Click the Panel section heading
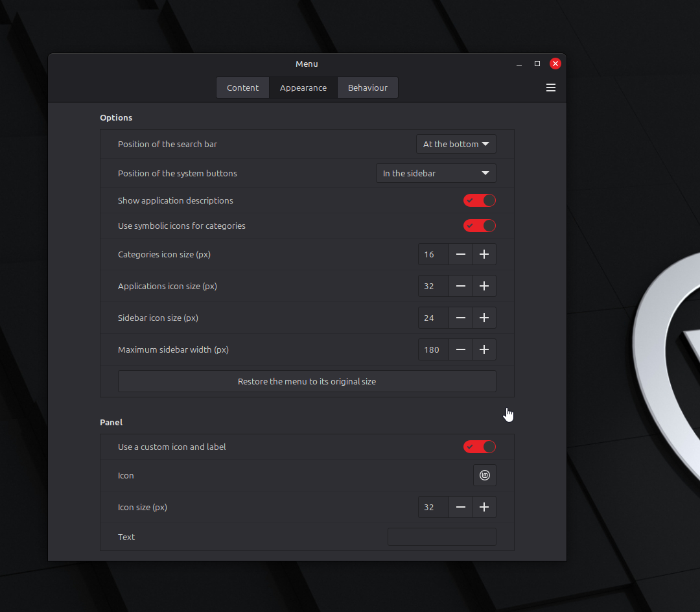The width and height of the screenshot is (700, 612). click(111, 422)
